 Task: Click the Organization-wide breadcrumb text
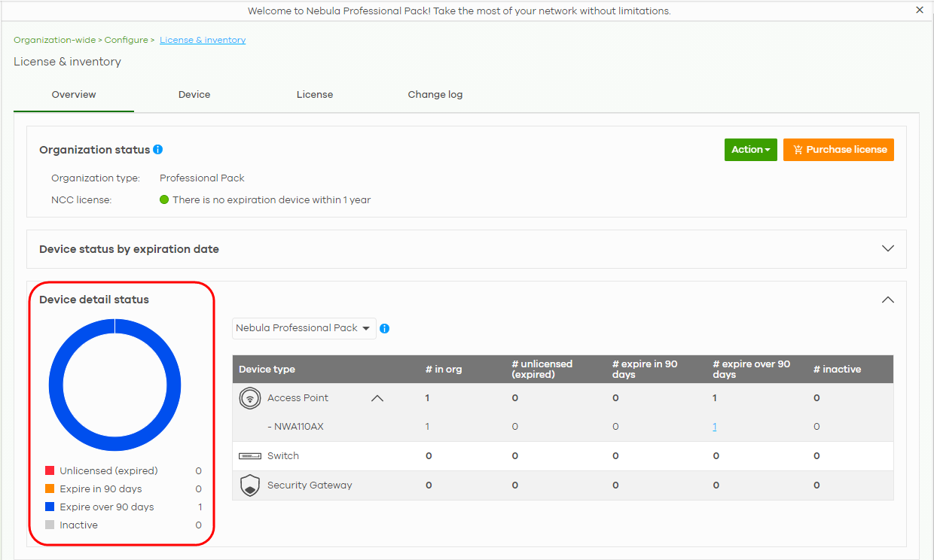54,40
